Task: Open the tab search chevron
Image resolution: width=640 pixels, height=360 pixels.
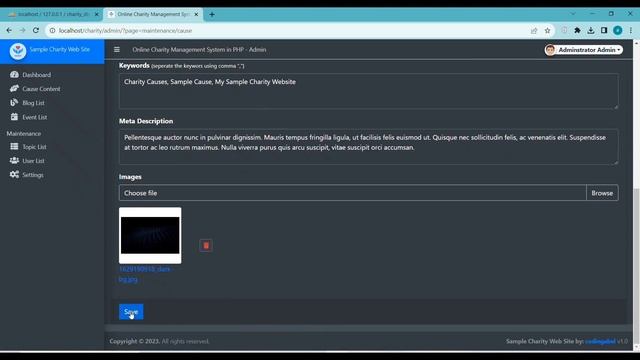Action: 573,14
